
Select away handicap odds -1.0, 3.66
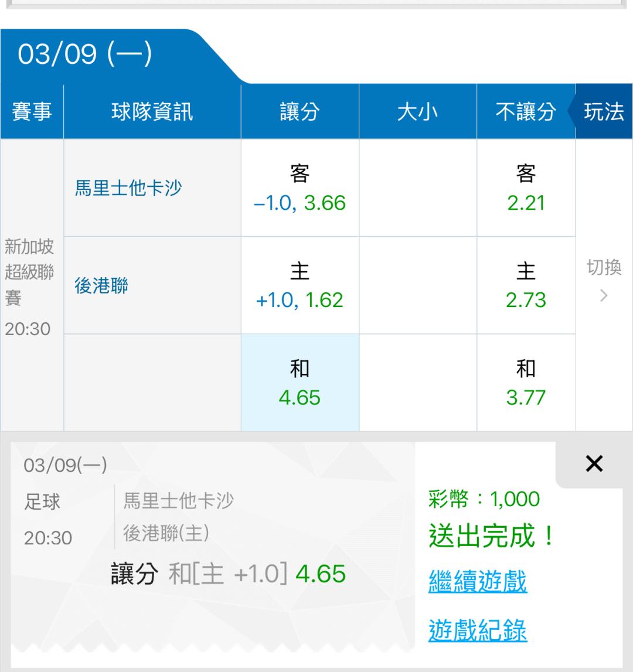click(300, 189)
